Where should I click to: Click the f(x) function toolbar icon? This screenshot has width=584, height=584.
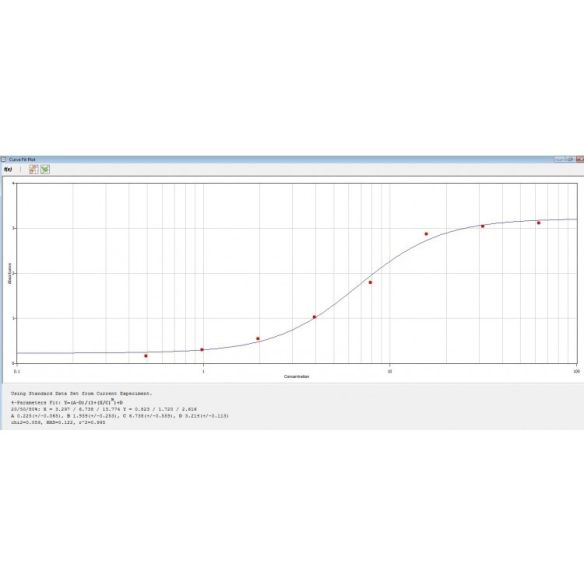click(x=8, y=169)
